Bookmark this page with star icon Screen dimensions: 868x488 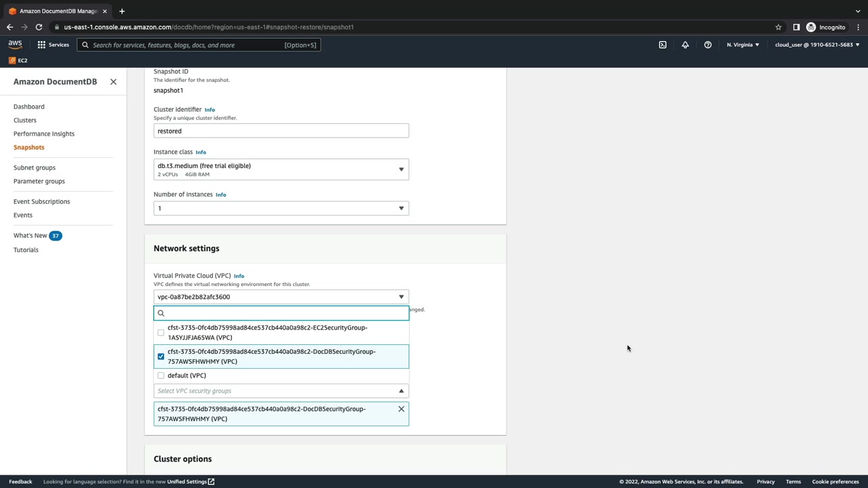778,27
